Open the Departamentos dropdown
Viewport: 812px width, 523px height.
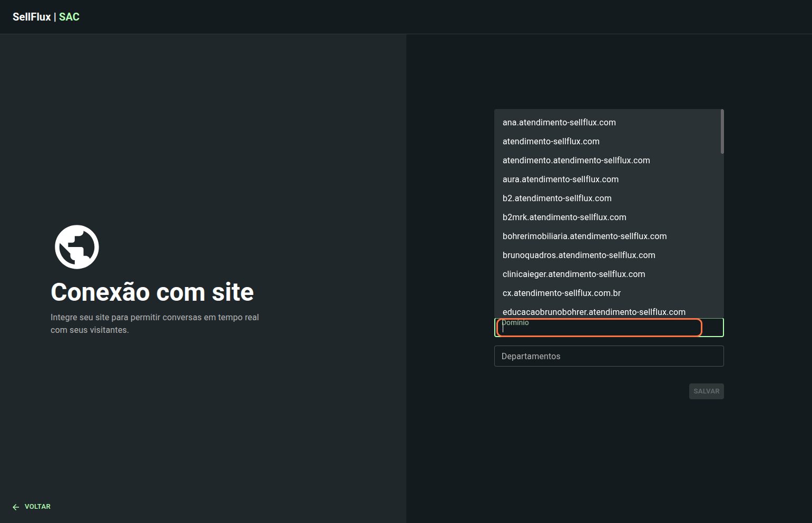tap(609, 356)
